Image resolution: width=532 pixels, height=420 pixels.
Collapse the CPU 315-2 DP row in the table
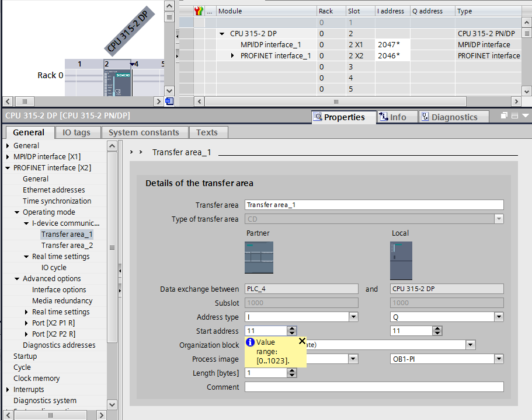tap(222, 34)
